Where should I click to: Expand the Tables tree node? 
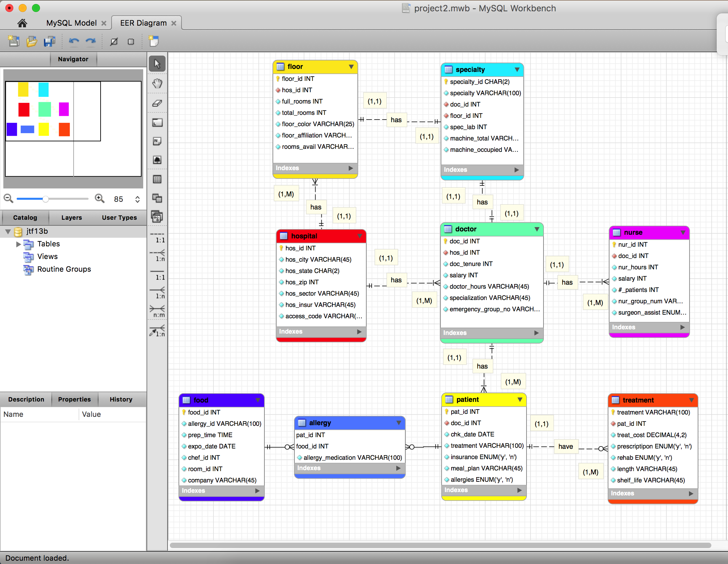(x=18, y=244)
